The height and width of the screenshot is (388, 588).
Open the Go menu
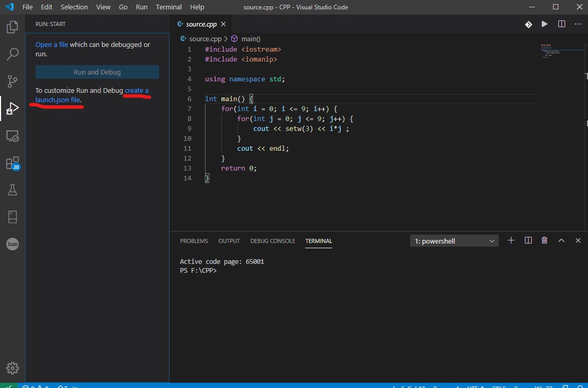123,7
